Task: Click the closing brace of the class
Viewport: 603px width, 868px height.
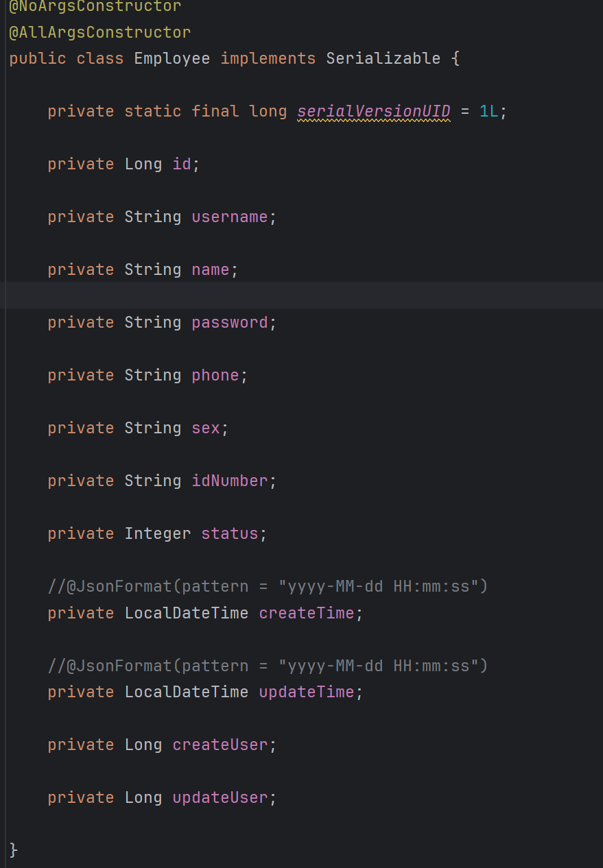Action: tap(14, 850)
